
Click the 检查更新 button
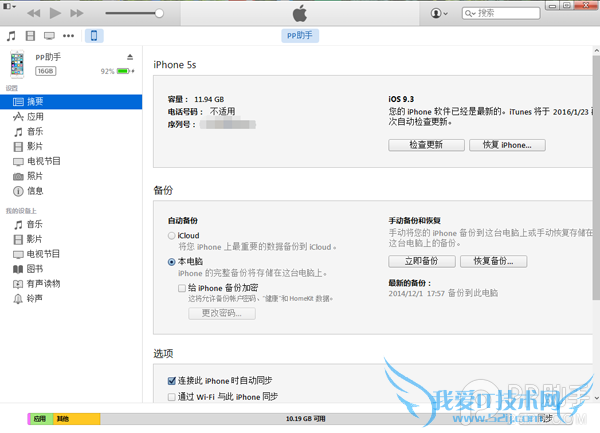pos(426,145)
